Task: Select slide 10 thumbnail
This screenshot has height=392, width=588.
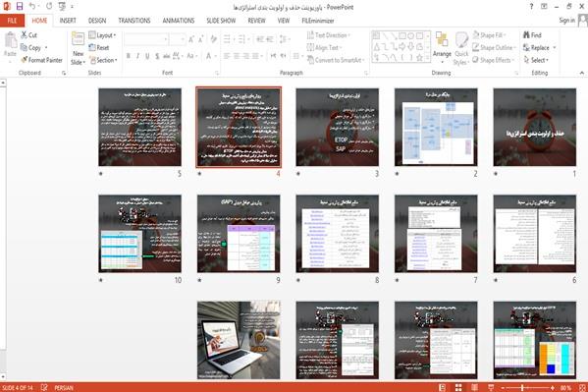Action: [x=139, y=234]
